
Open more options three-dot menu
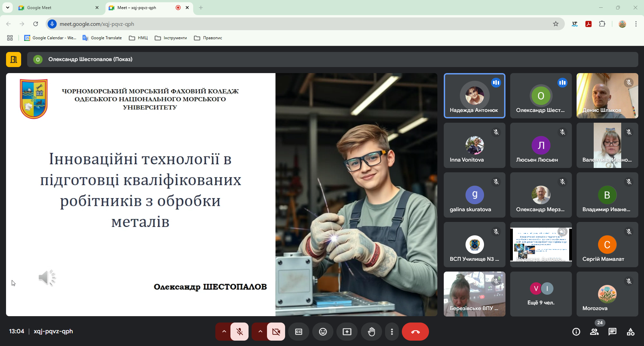[x=392, y=332]
